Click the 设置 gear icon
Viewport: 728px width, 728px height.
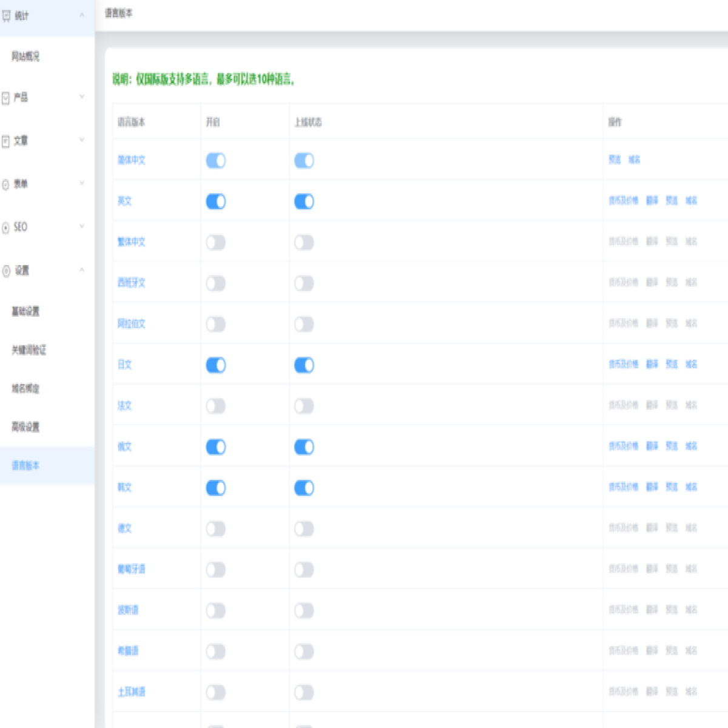point(6,271)
